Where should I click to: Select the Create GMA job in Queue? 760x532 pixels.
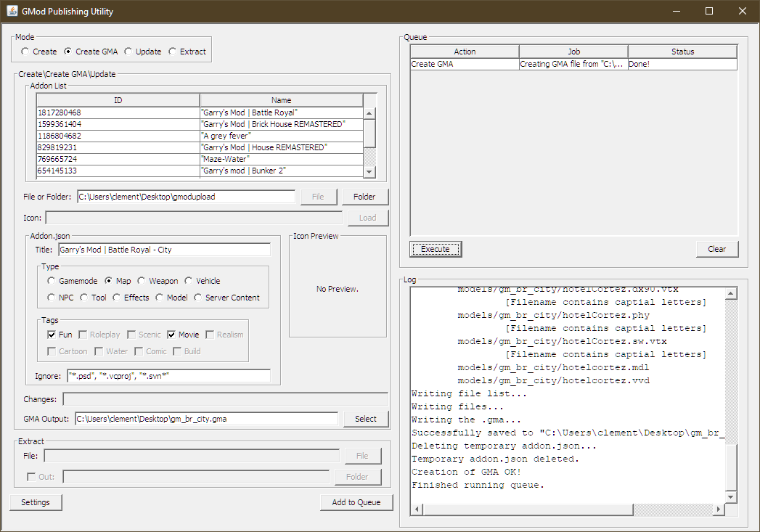pos(574,64)
